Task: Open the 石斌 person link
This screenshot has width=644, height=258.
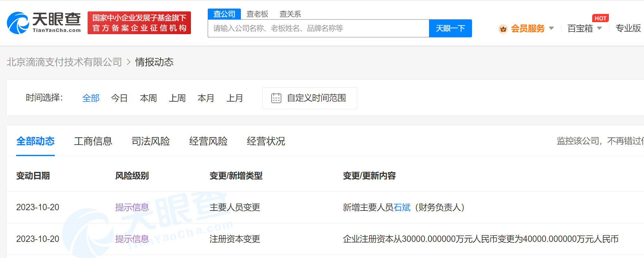Action: pos(402,207)
